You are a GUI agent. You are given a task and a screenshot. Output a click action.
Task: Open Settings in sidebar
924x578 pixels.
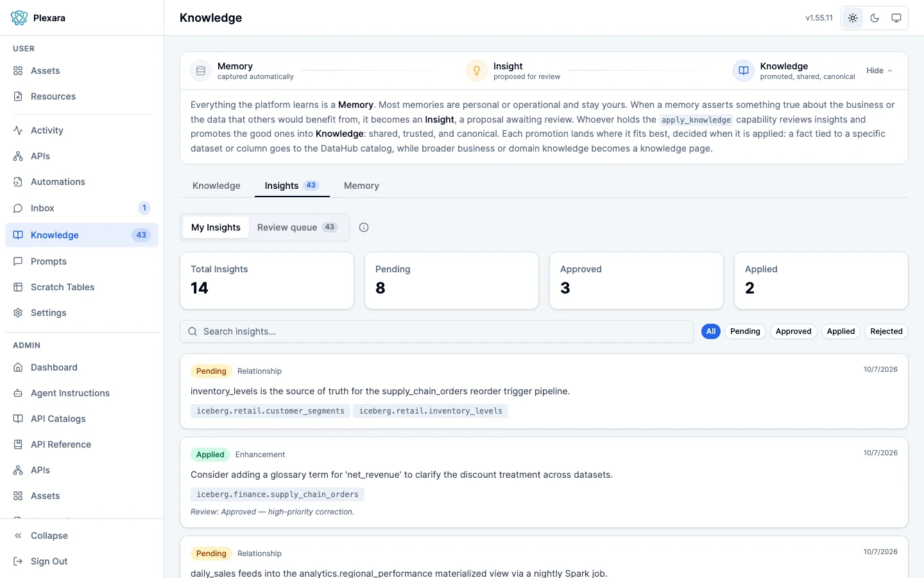(81, 313)
